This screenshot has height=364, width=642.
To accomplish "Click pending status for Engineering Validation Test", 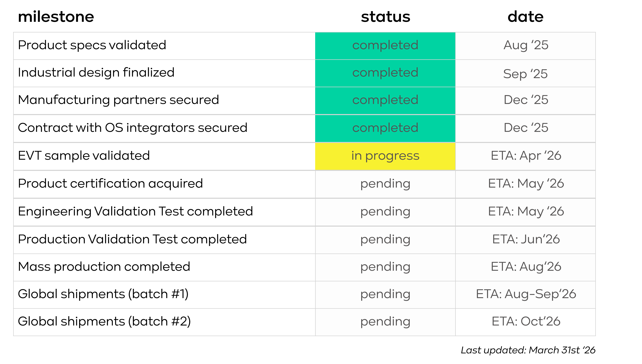I will (x=385, y=212).
